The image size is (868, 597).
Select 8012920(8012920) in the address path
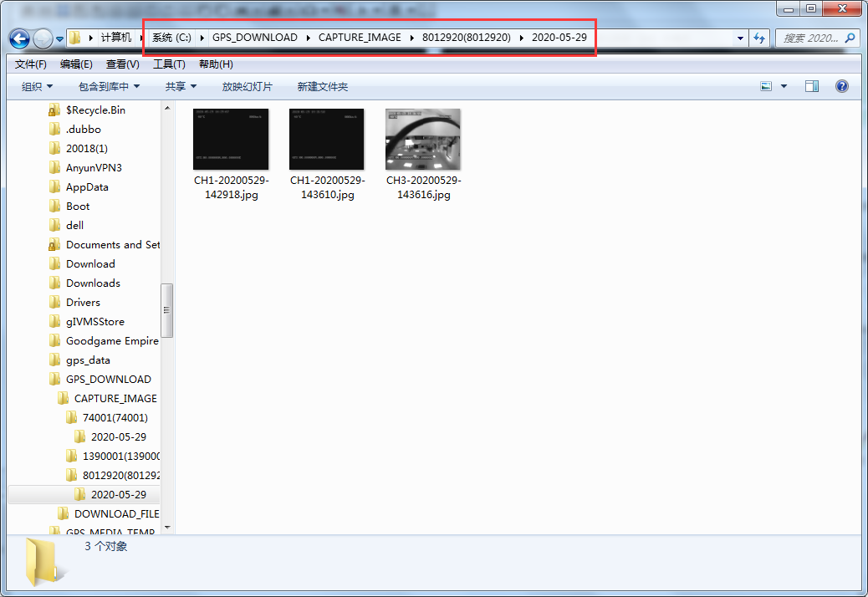(467, 37)
